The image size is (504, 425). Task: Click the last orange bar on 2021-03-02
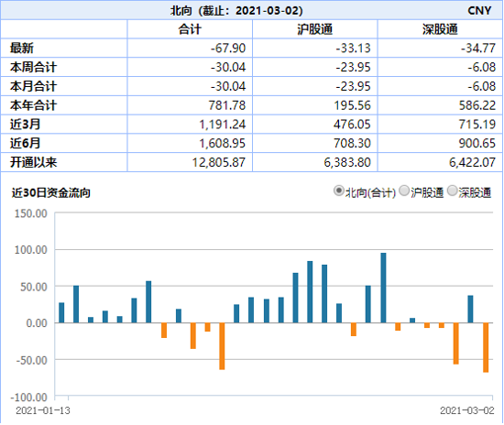tap(486, 347)
